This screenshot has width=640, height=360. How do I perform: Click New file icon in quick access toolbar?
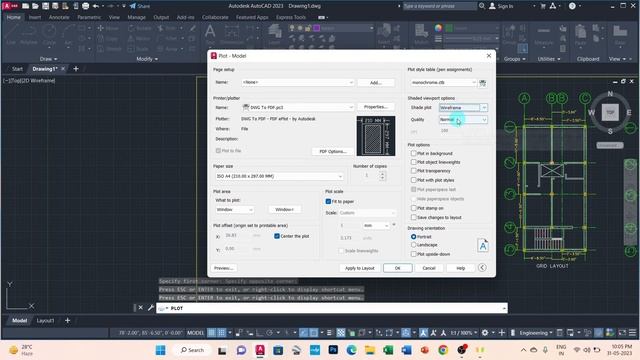click(25, 6)
